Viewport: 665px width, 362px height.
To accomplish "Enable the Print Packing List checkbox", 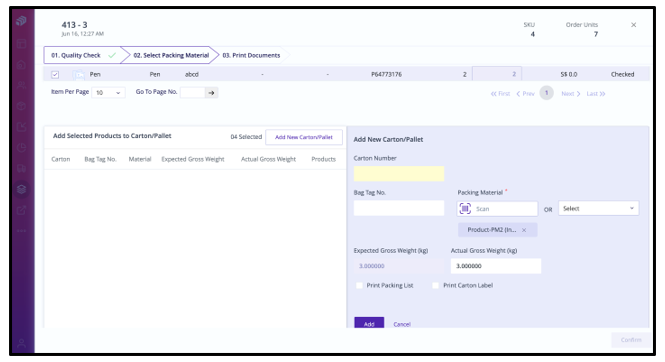I will tap(360, 286).
